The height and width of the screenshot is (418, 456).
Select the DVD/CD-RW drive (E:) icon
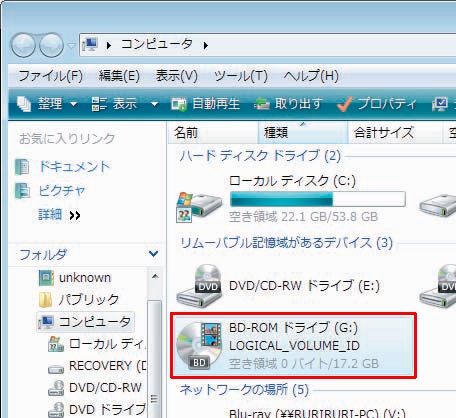199,286
